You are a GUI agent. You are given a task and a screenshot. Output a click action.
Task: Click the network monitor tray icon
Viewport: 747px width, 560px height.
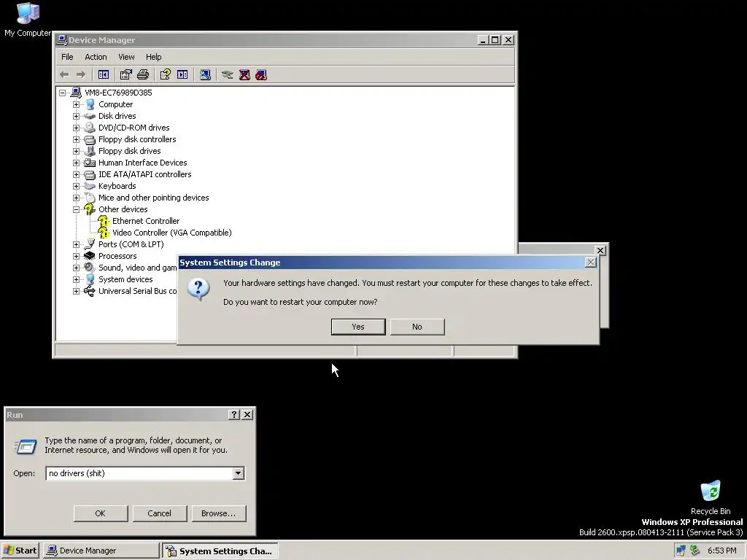pos(681,551)
